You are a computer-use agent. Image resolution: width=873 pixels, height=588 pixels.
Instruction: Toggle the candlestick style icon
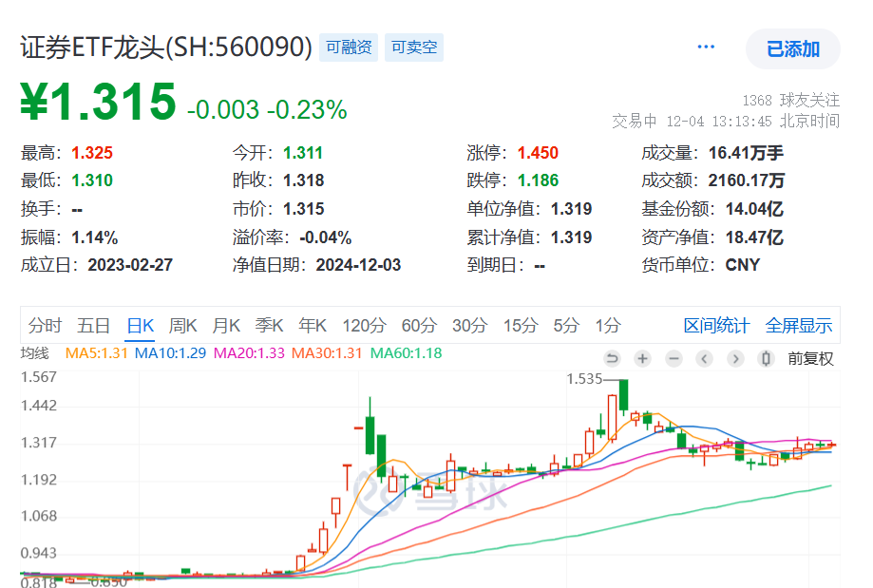(766, 358)
